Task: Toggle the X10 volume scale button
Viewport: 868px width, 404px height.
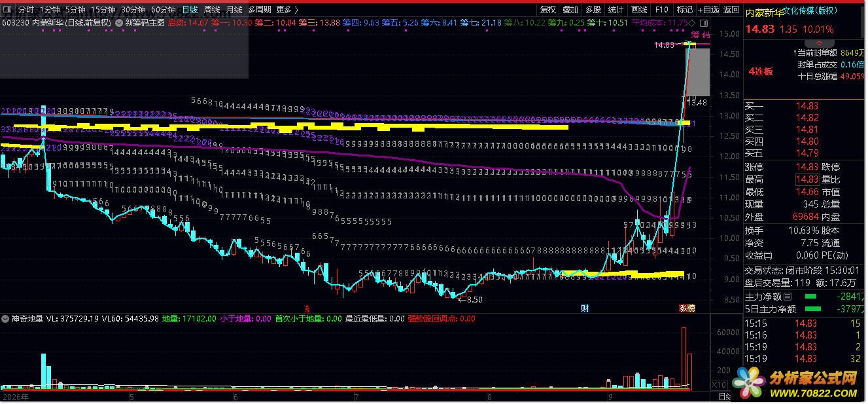Action: pos(719,384)
